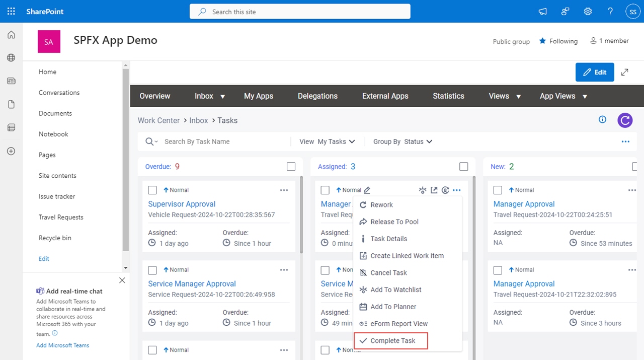Screen dimensions: 644x360
Task: Select all tasks in Assigned column checkbox
Action: 464,167
